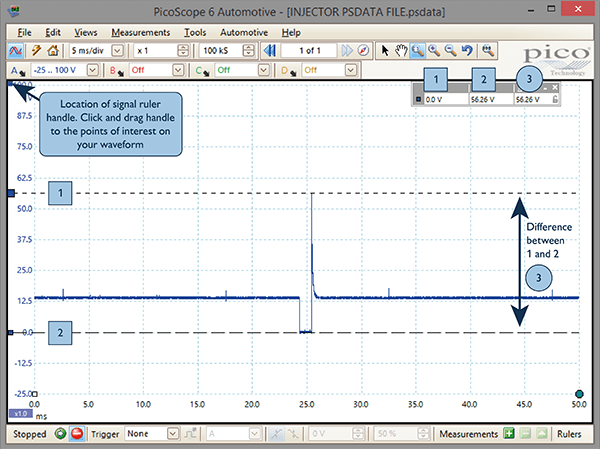Open Channel A -25..100 V range dropdown
This screenshot has width=600, height=449.
click(93, 70)
